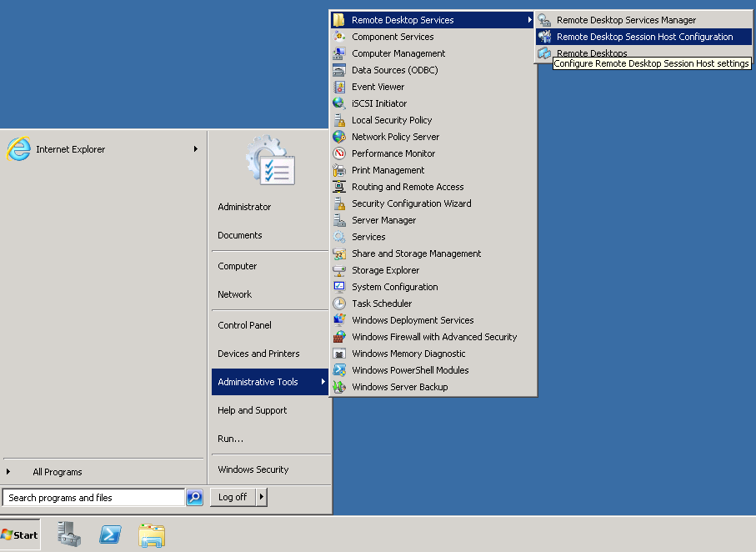756x552 pixels.
Task: Click Run... in the Start menu
Action: [x=270, y=439]
